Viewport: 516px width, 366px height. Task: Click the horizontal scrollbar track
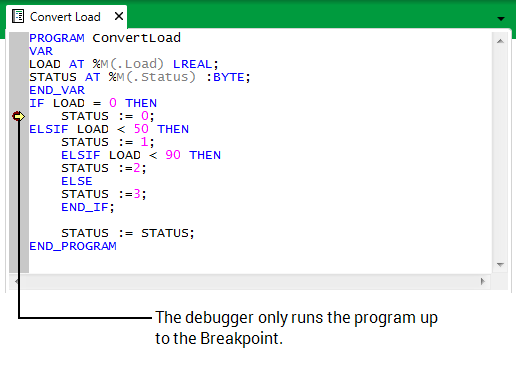pyautogui.click(x=249, y=281)
